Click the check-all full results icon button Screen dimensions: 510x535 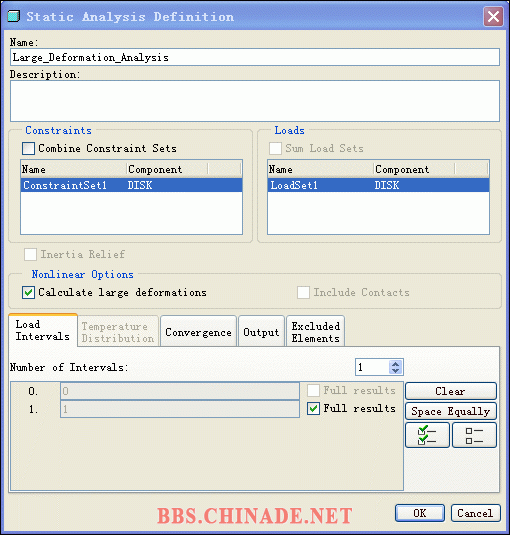click(427, 435)
